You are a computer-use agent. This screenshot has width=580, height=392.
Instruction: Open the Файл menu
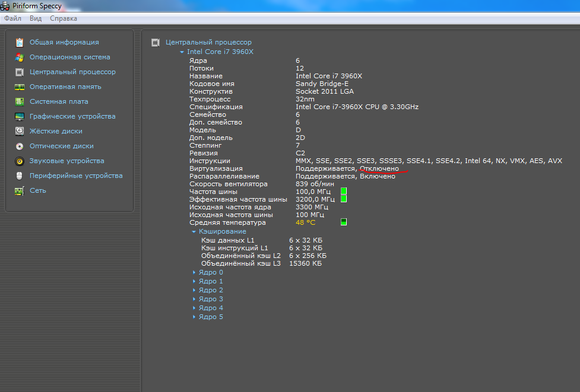[x=12, y=18]
